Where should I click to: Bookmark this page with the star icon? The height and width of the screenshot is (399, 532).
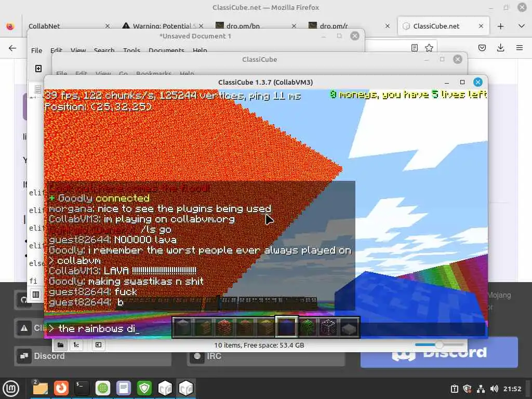429,48
